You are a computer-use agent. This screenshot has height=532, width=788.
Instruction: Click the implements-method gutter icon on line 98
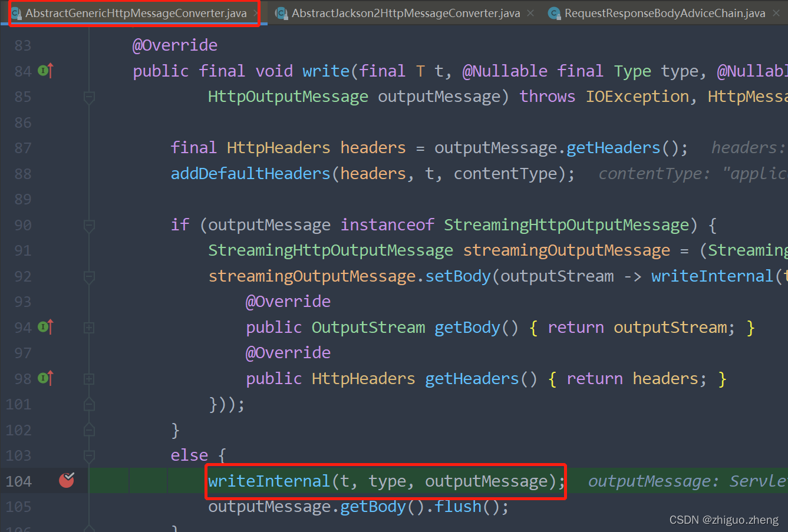click(x=45, y=378)
